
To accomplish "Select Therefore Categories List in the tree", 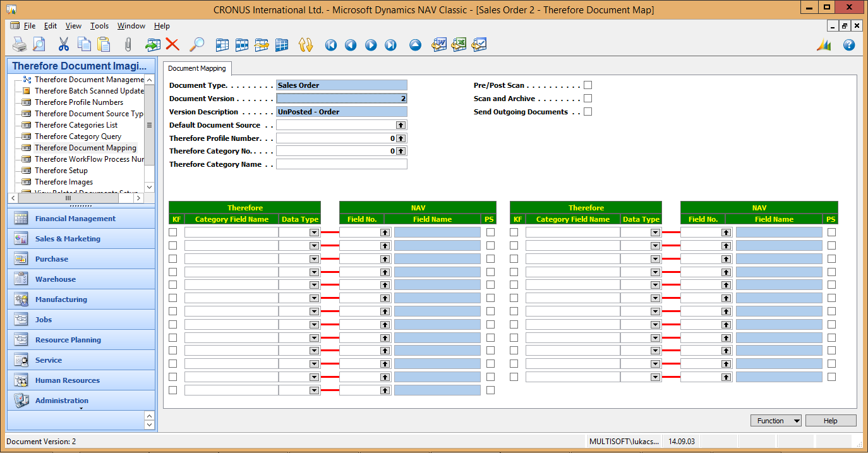I will pos(76,125).
